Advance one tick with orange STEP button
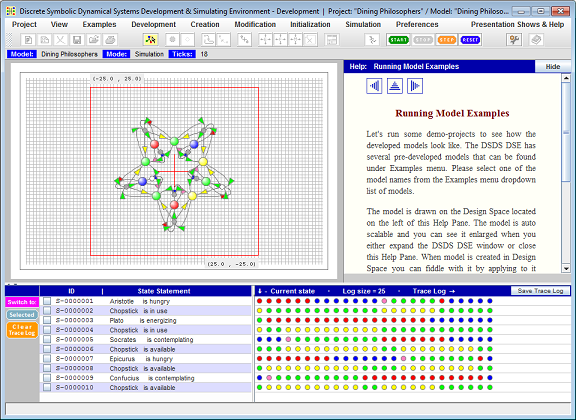Screen dimensions: 576x420 pos(447,40)
